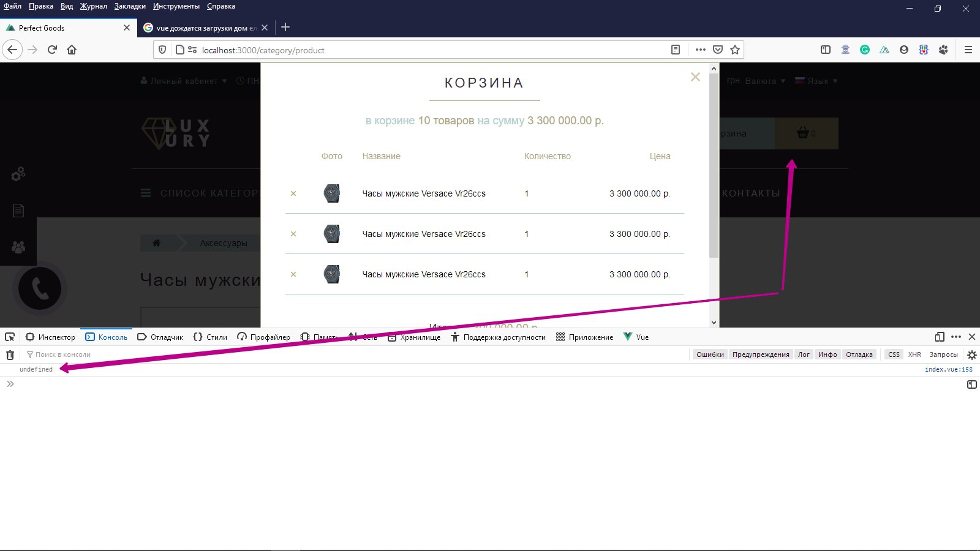Open the Vue devtools tab

tap(636, 337)
